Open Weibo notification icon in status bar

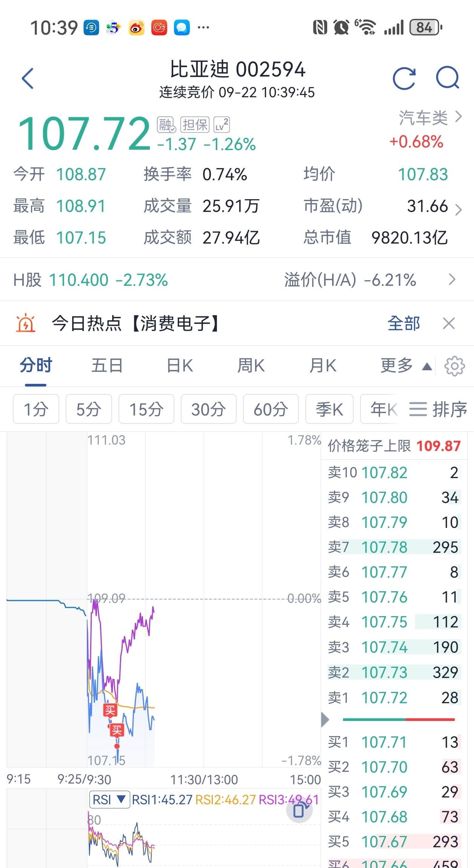click(137, 28)
